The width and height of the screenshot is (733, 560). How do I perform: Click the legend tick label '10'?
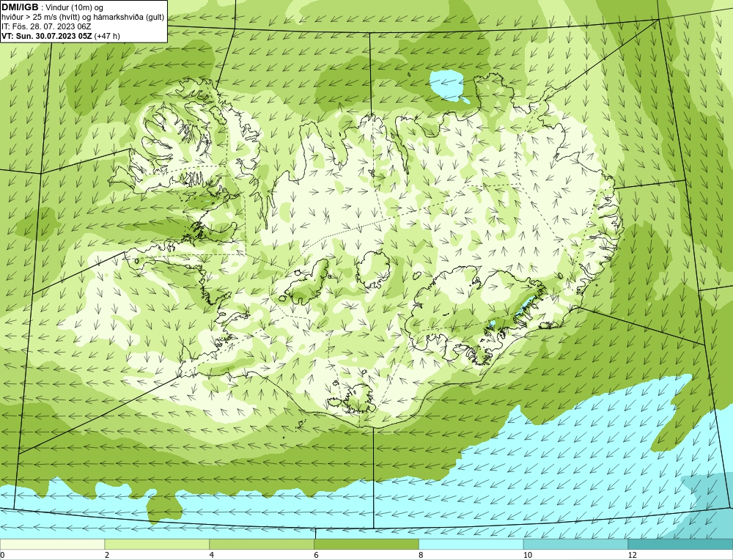pos(528,555)
